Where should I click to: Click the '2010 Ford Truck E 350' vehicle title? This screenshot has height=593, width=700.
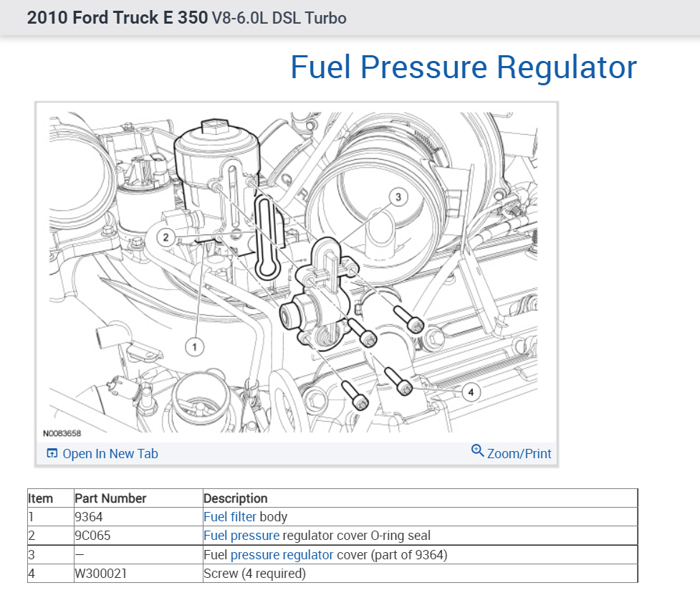[117, 18]
